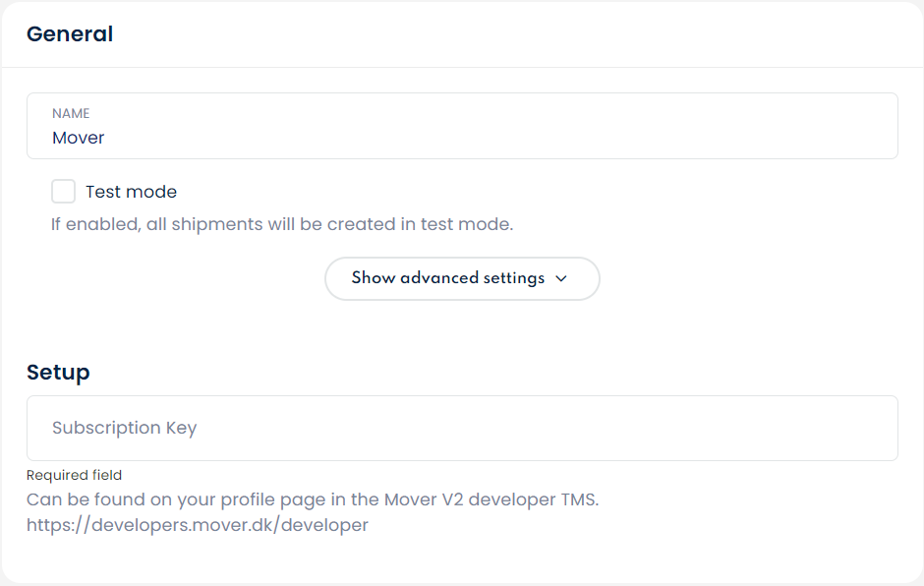Click the "Subscription Key" placeholder text
The image size is (924, 586).
[124, 428]
